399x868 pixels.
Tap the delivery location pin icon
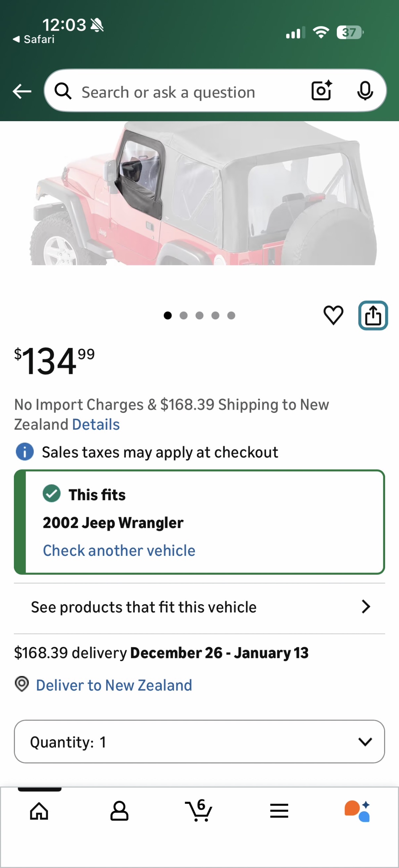point(22,684)
